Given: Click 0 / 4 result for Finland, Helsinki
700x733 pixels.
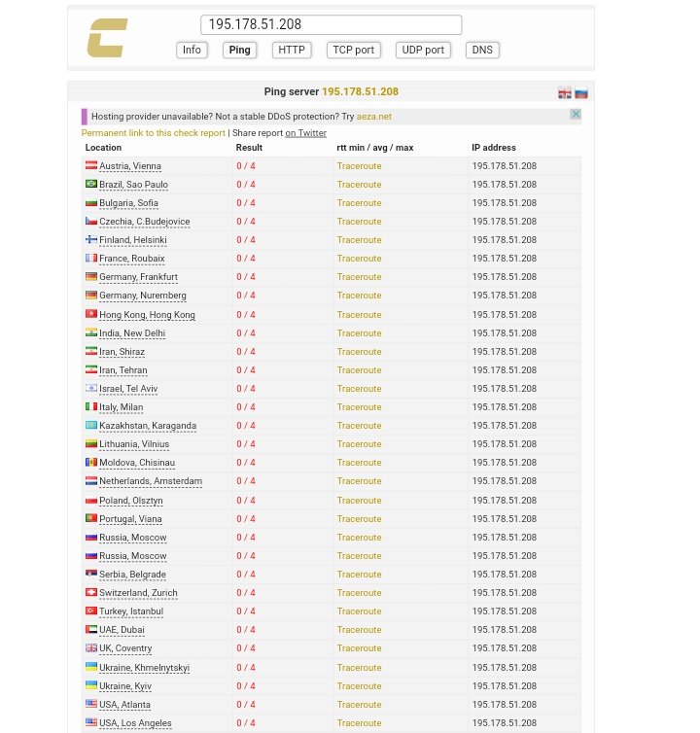Looking at the screenshot, I should click(246, 240).
